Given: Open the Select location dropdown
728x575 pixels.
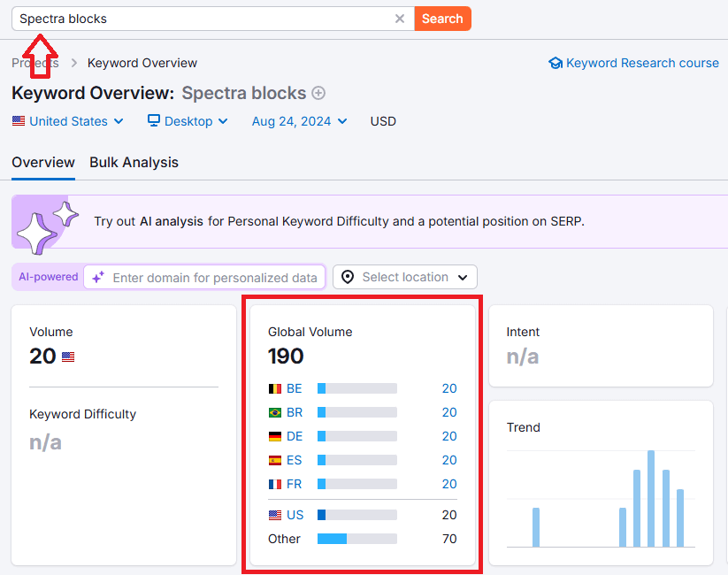Looking at the screenshot, I should point(405,277).
